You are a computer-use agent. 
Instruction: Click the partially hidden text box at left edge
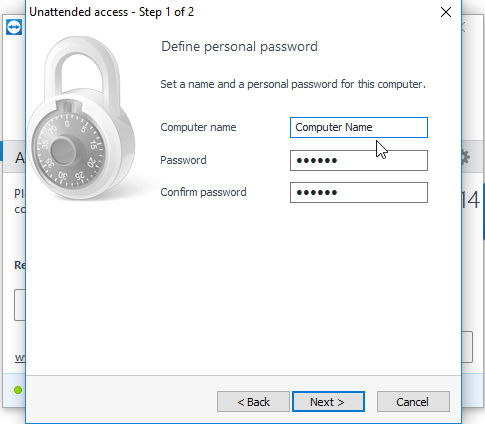pyautogui.click(x=20, y=305)
